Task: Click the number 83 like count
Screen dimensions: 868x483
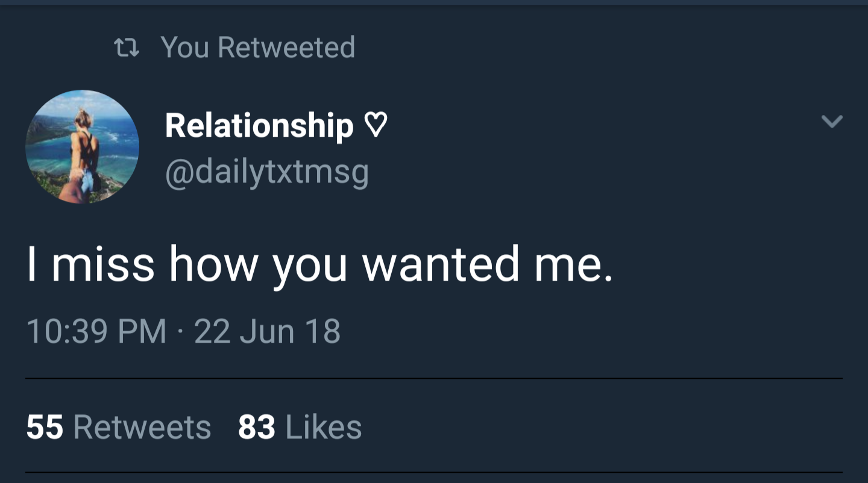Action: click(257, 427)
